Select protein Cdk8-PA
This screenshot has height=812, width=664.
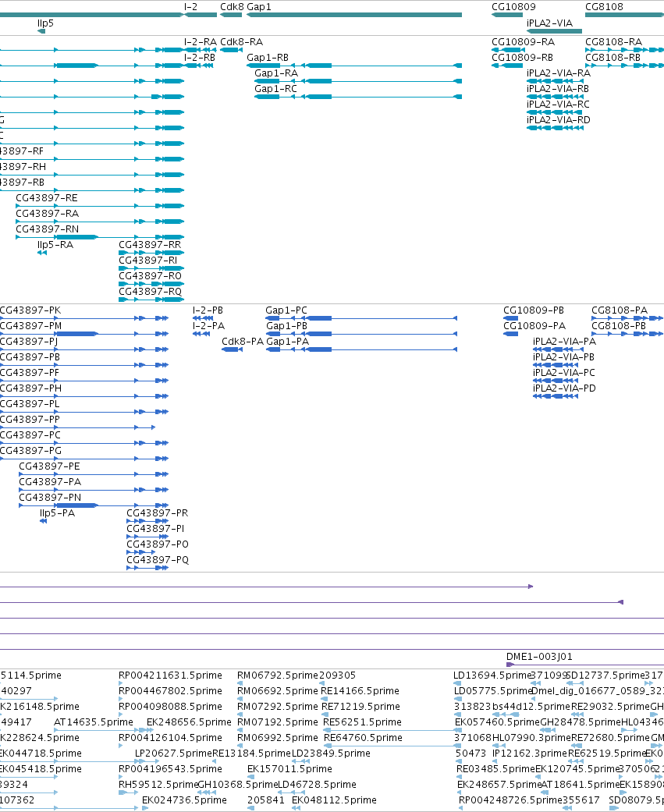[x=243, y=342]
